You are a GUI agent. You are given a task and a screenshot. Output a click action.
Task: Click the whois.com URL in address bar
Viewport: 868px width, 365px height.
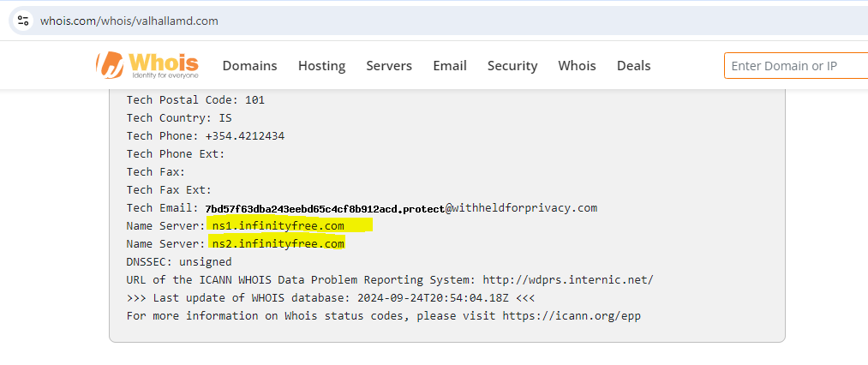coord(129,21)
